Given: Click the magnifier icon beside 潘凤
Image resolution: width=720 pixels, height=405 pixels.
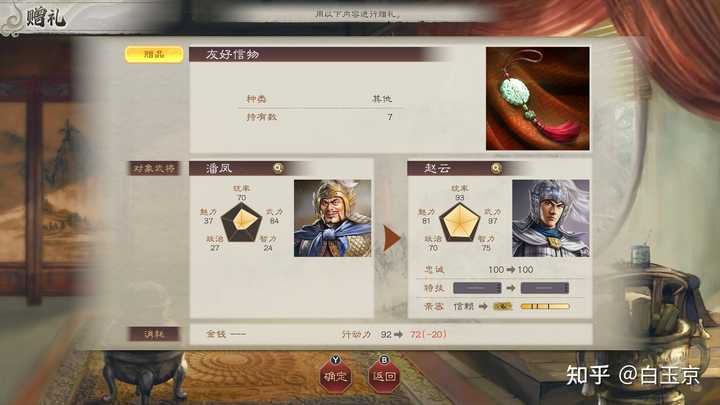Looking at the screenshot, I should [x=278, y=168].
